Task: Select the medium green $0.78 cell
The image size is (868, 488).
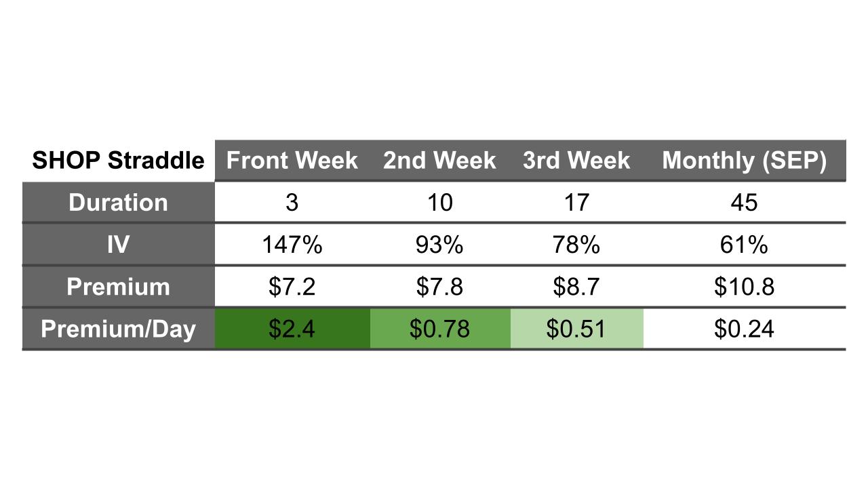Action: (x=439, y=329)
